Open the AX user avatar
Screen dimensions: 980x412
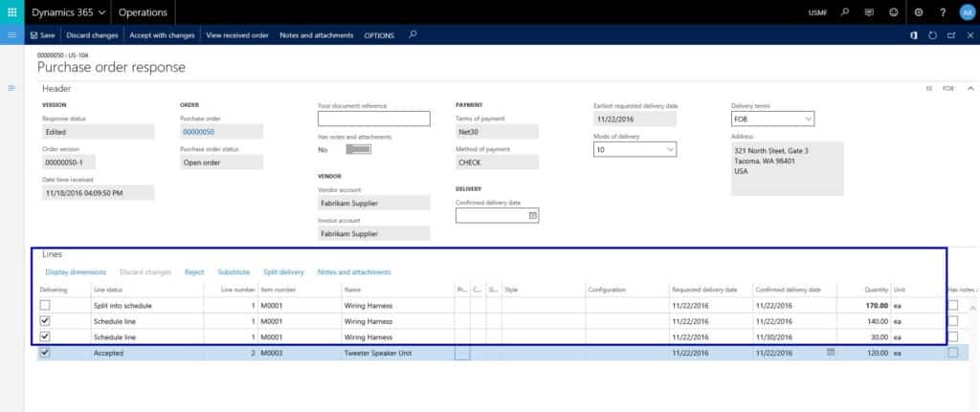[x=967, y=11]
